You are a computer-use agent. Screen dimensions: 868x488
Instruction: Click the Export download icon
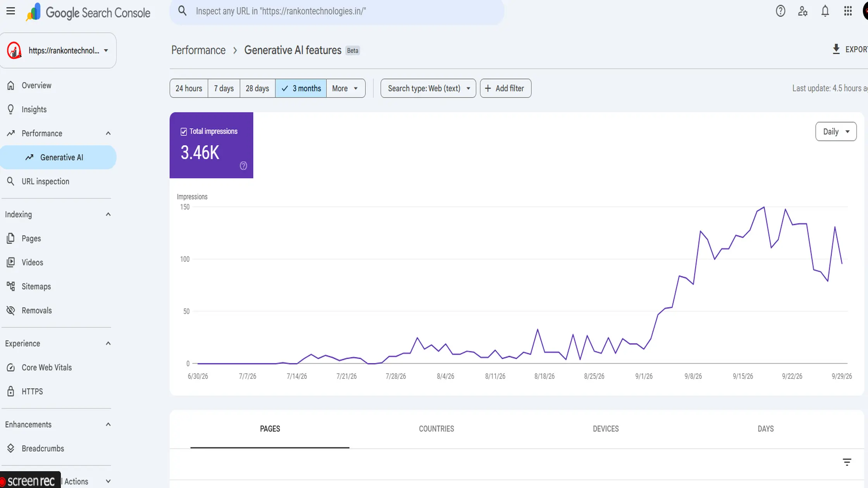(x=836, y=49)
